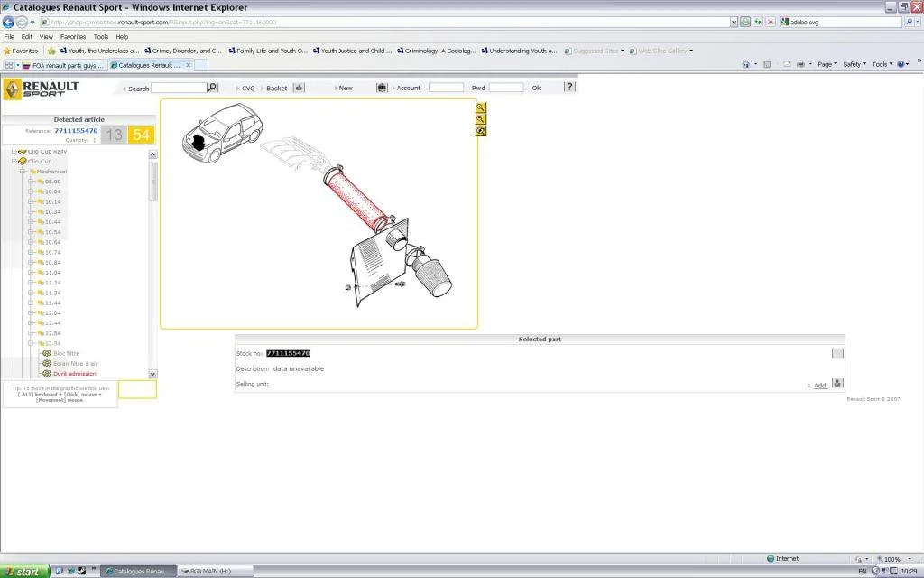Viewport: 924px width, 578px height.
Task: Stop loading with the red X icon
Action: tap(771, 22)
